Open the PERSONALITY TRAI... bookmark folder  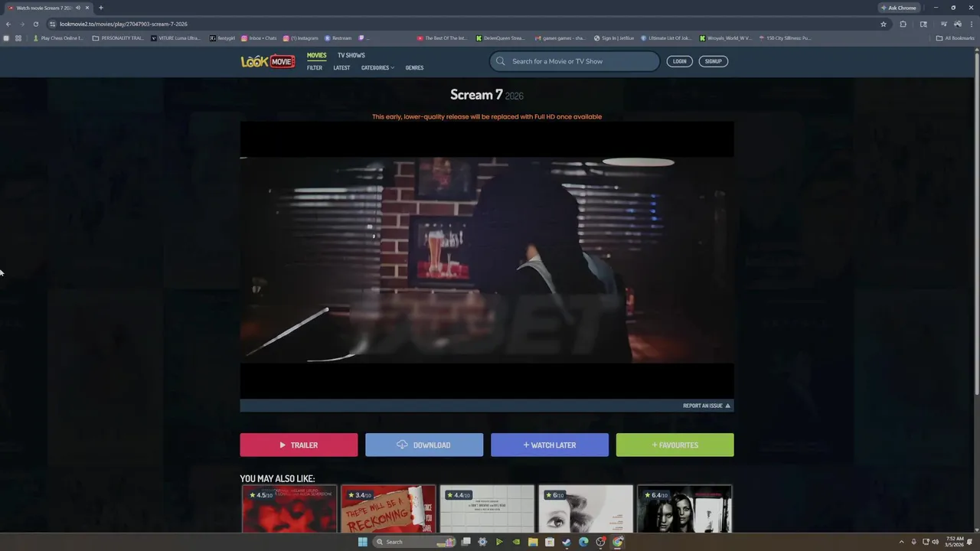118,37
